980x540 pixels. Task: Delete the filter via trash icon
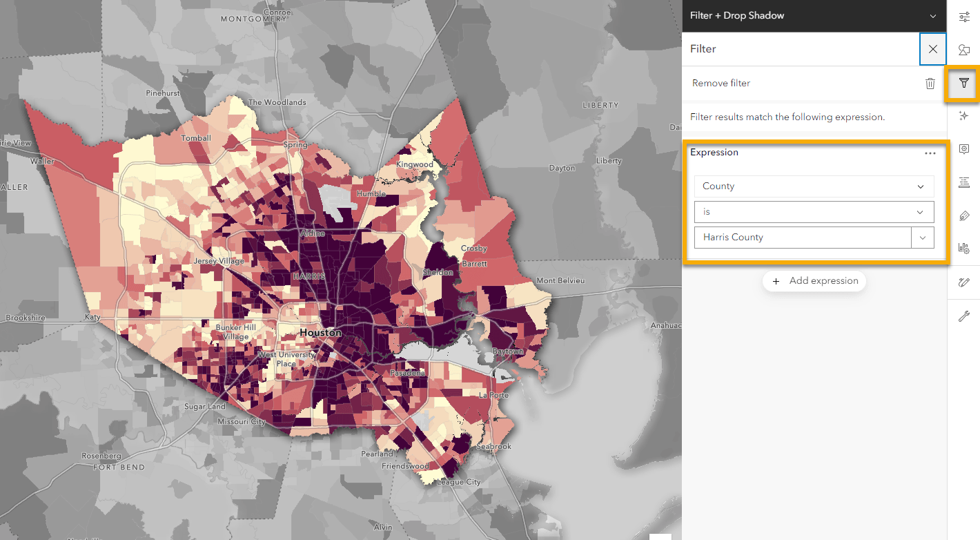[930, 84]
